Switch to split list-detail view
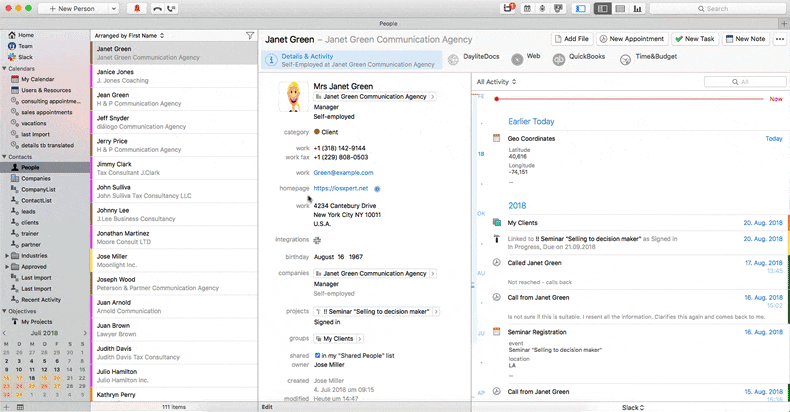The width and height of the screenshot is (790, 412). tap(603, 9)
